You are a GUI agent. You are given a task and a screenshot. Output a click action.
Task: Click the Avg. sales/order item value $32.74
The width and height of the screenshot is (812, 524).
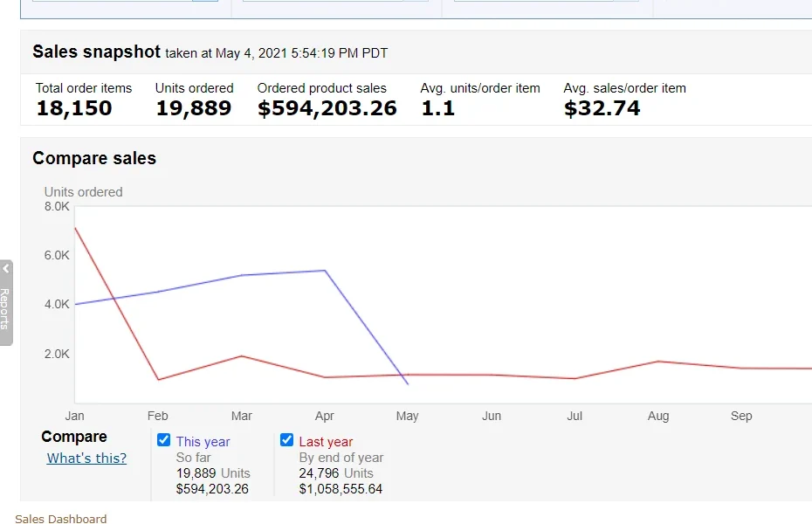coord(602,108)
